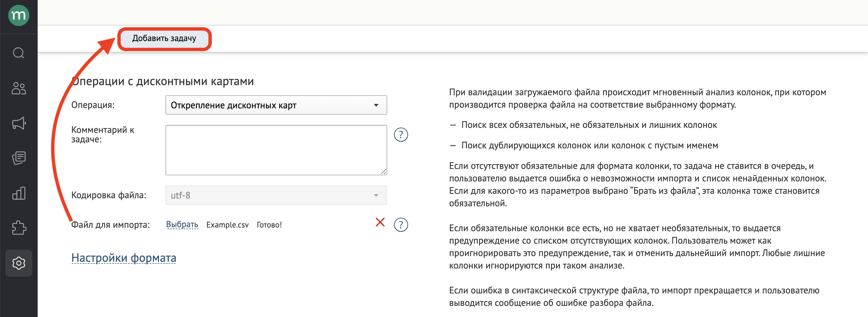Open search from the sidebar
Viewport: 868px width, 317px height.
18,53
